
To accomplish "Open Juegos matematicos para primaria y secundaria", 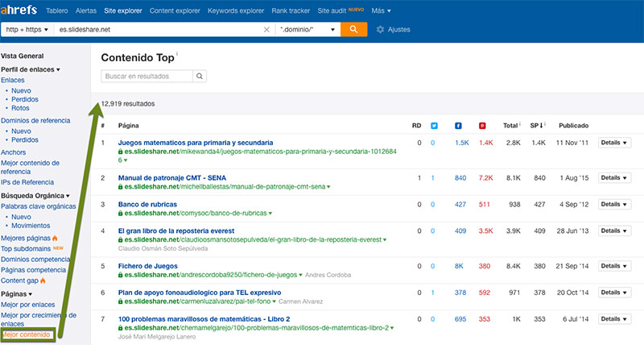I will click(196, 143).
